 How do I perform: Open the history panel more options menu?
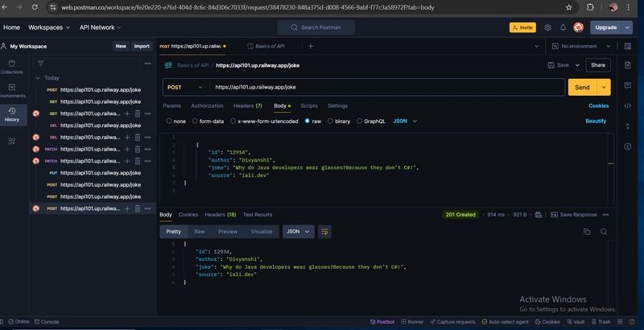(147, 64)
